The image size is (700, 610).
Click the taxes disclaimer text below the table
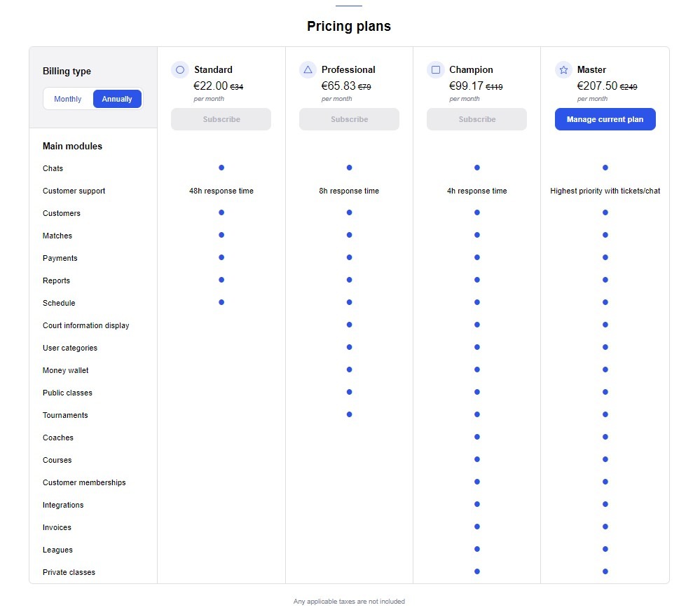point(349,601)
